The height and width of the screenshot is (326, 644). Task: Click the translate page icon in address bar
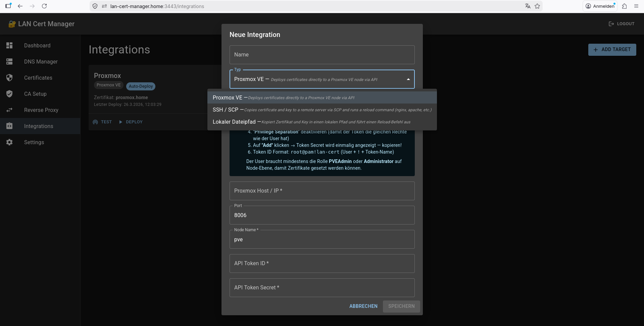pos(528,6)
